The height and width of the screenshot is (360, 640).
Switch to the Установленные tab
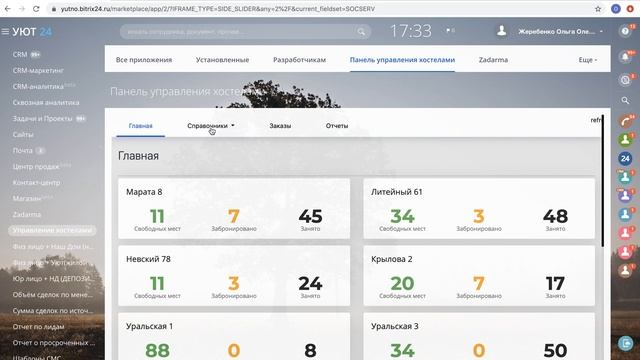(x=222, y=60)
